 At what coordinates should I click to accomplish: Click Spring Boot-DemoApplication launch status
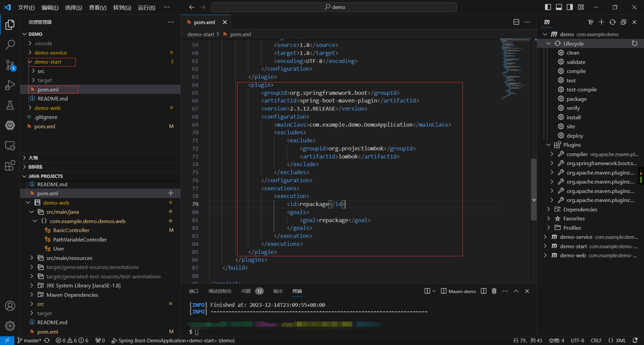click(x=173, y=340)
